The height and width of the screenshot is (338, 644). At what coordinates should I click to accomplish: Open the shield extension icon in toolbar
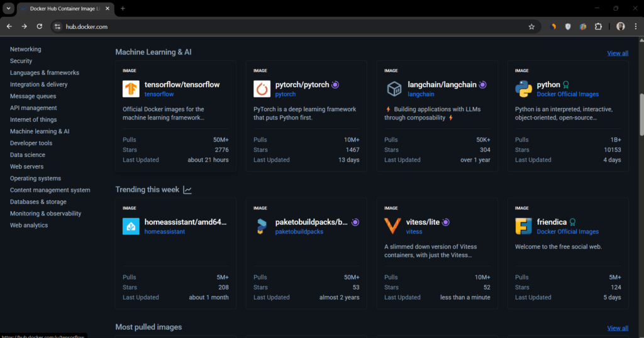pos(568,26)
